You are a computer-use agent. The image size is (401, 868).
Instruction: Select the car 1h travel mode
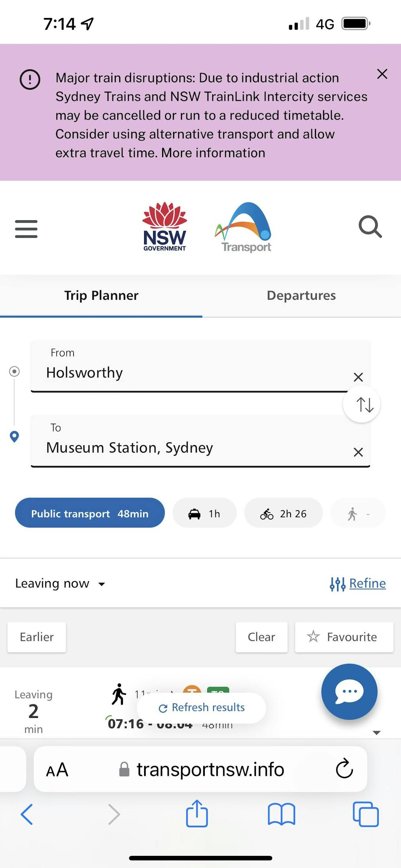point(204,513)
